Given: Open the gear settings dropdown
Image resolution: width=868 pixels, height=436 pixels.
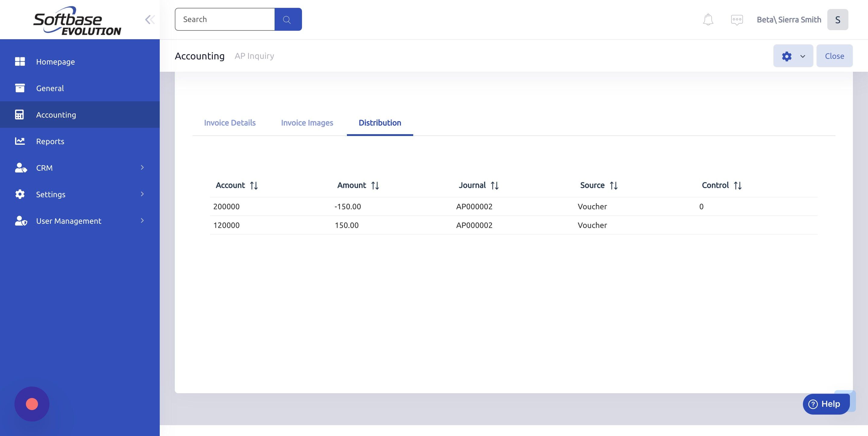Looking at the screenshot, I should click(793, 56).
